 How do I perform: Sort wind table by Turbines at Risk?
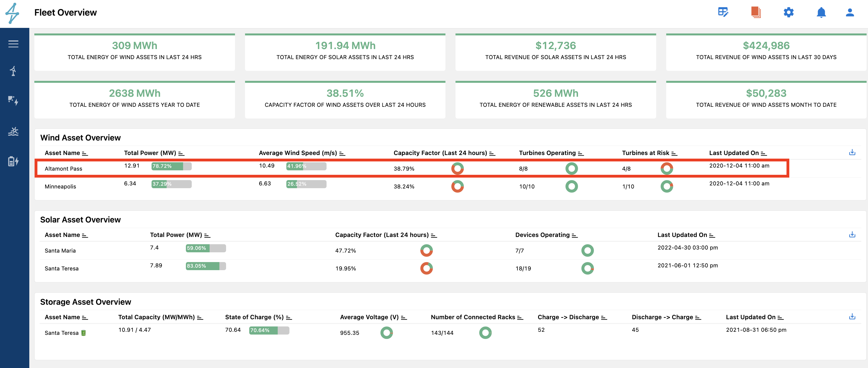pos(674,154)
